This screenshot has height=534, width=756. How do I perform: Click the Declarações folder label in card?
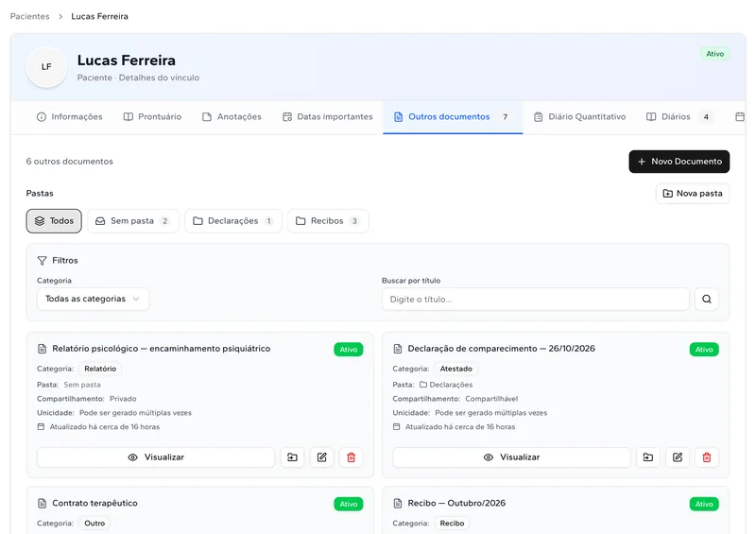446,385
